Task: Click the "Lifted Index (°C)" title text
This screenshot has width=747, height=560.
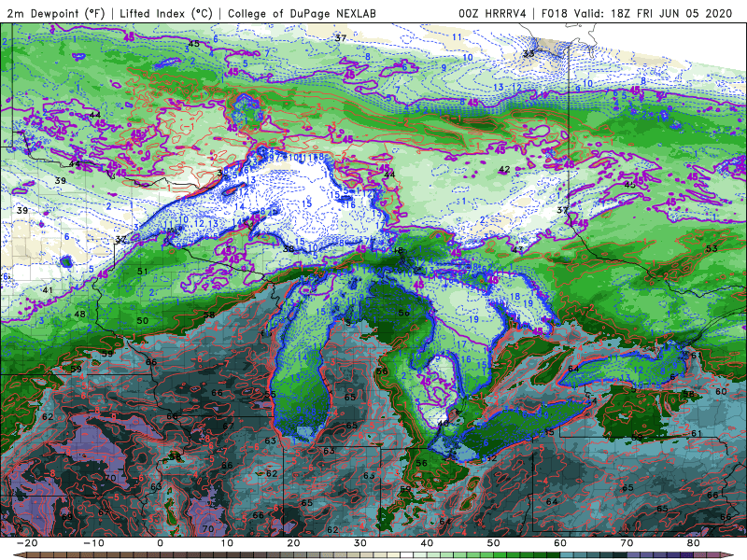Action: 166,13
